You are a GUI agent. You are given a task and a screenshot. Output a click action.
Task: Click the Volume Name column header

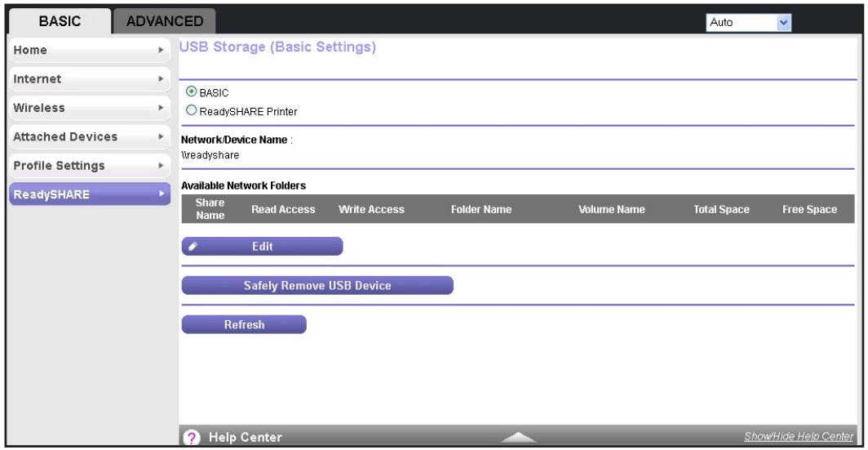612,209
